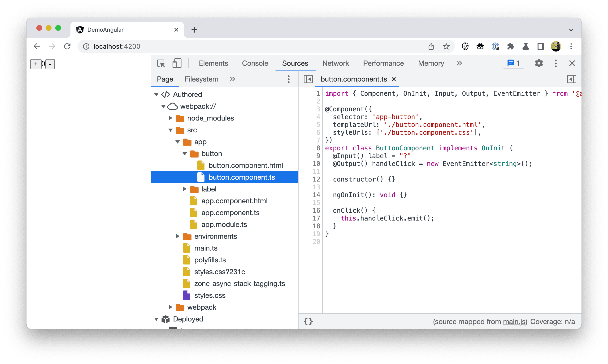Select button.component.html file

pyautogui.click(x=245, y=165)
